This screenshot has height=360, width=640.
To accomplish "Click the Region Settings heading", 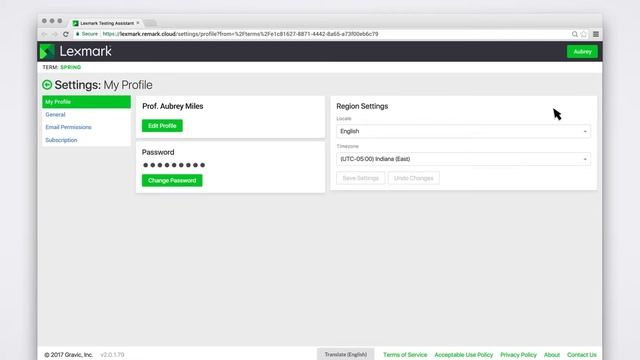I will tap(362, 106).
